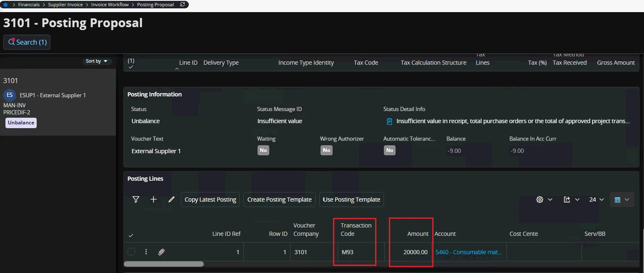The width and height of the screenshot is (644, 273).
Task: Toggle select-all checkmark in the upper invoice lines table
Action: coord(131,67)
